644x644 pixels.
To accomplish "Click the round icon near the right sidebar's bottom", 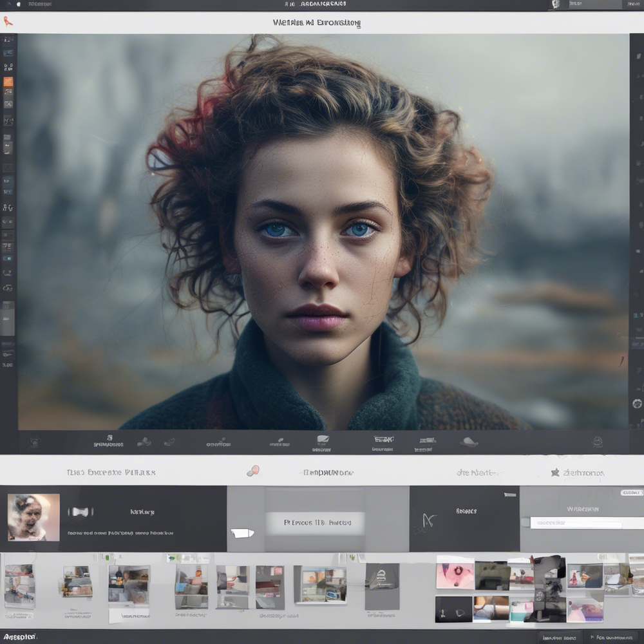I will pyautogui.click(x=637, y=404).
